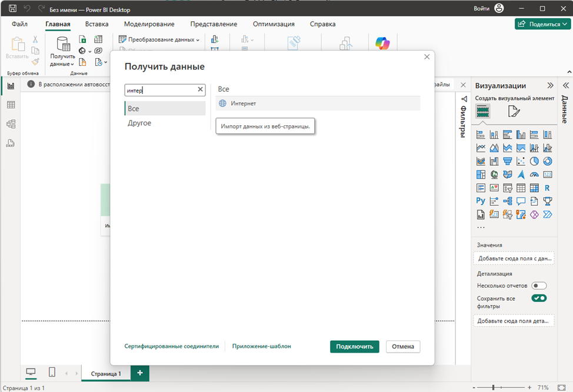The width and height of the screenshot is (573, 392).
Task: Open the Файл menu
Action: click(x=19, y=24)
